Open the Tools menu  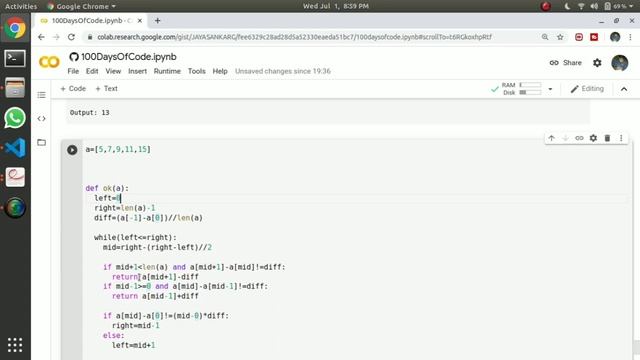[196, 71]
